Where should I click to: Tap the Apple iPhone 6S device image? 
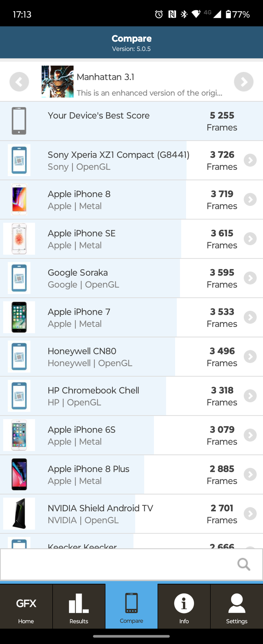(x=19, y=435)
